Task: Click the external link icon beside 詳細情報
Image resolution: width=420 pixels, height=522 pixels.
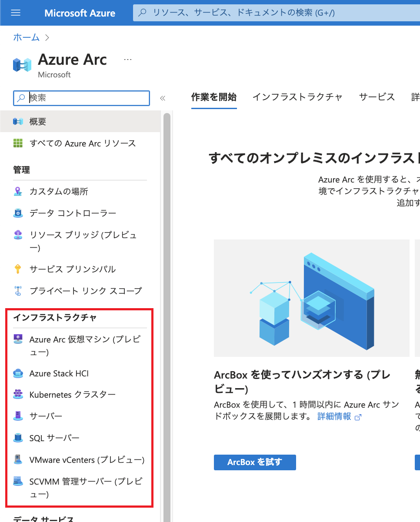Action: (x=358, y=417)
